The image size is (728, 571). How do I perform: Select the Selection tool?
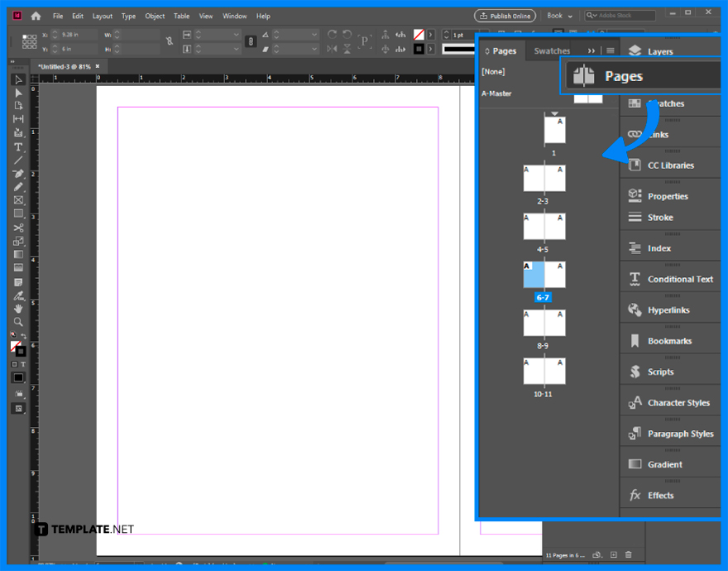point(18,79)
